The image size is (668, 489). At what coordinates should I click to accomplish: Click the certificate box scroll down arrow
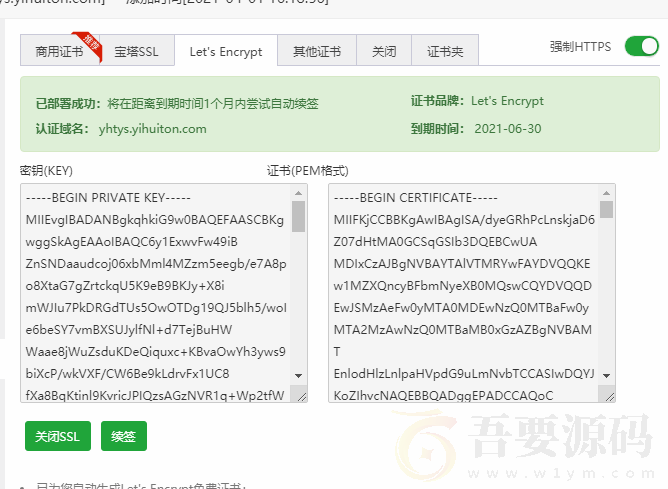point(606,376)
